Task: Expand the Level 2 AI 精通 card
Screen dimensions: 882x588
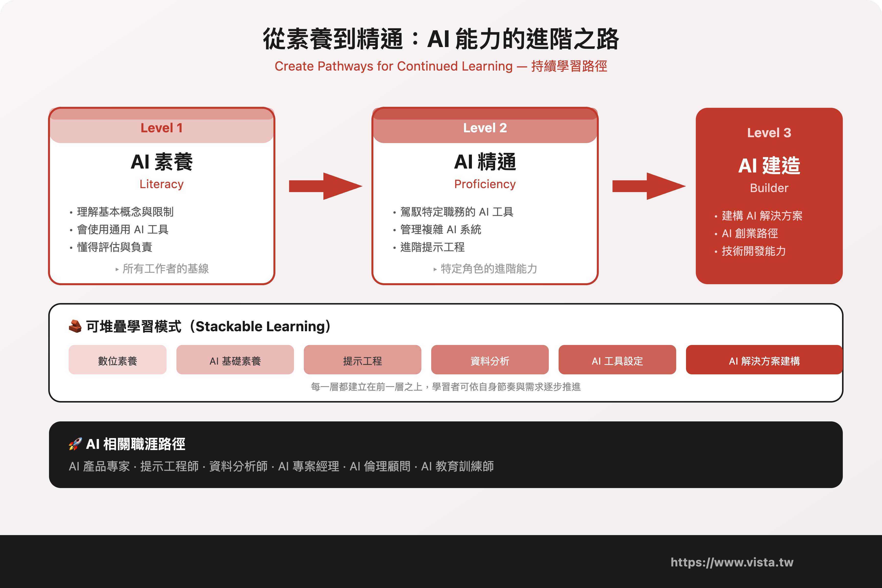Action: (x=485, y=195)
